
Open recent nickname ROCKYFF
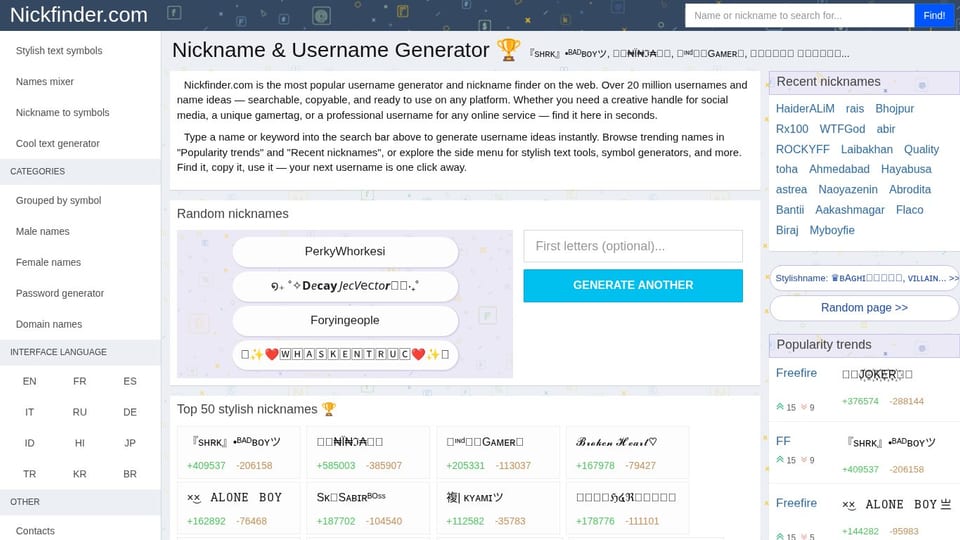click(803, 149)
